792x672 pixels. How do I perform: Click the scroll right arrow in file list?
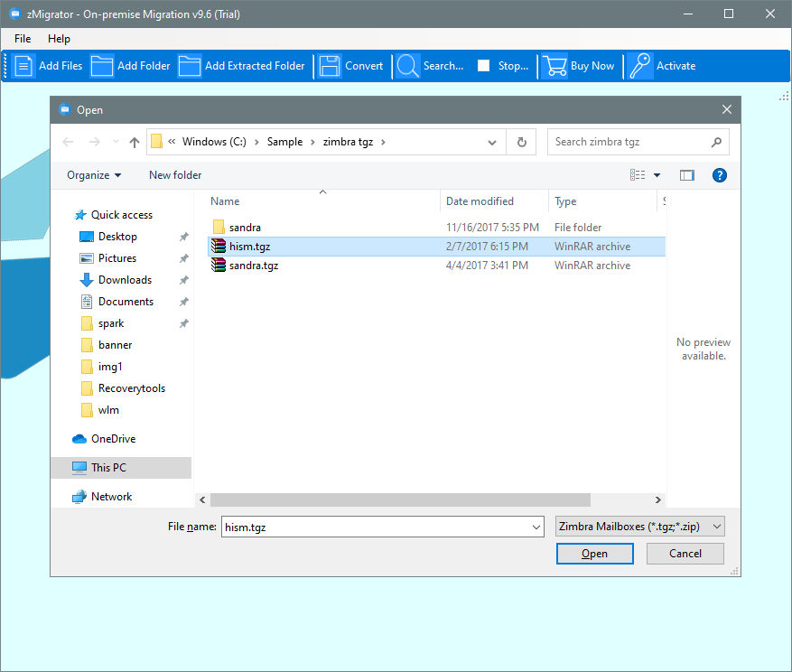pos(657,499)
